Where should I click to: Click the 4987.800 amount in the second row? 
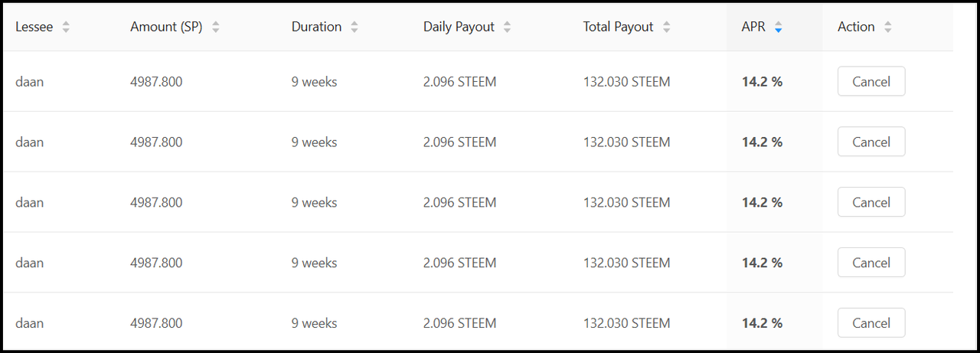pyautogui.click(x=156, y=142)
